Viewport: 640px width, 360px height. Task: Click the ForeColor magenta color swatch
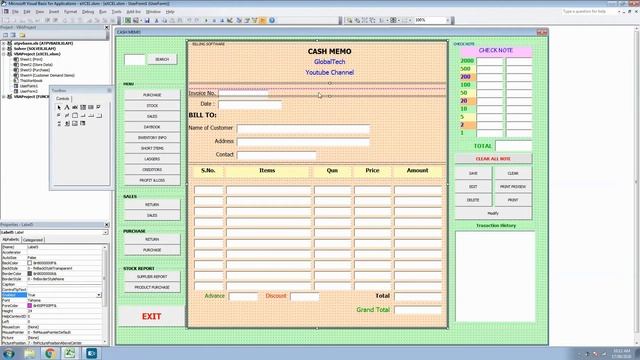click(29, 305)
